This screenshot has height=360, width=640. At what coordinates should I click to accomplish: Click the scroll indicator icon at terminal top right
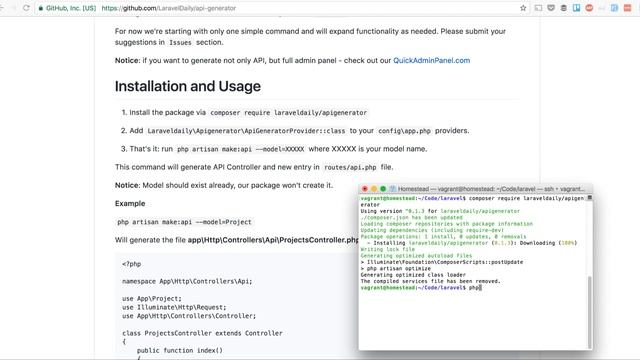(589, 198)
